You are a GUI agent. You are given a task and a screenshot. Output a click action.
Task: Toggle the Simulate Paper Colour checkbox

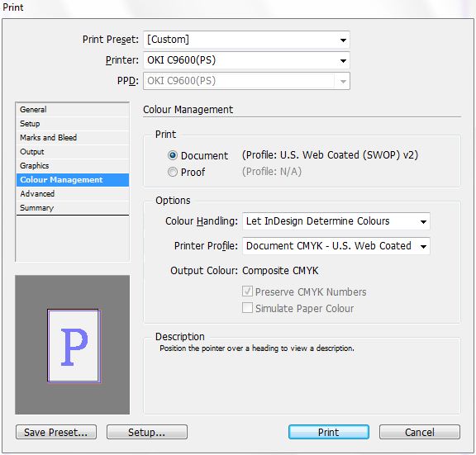(247, 308)
